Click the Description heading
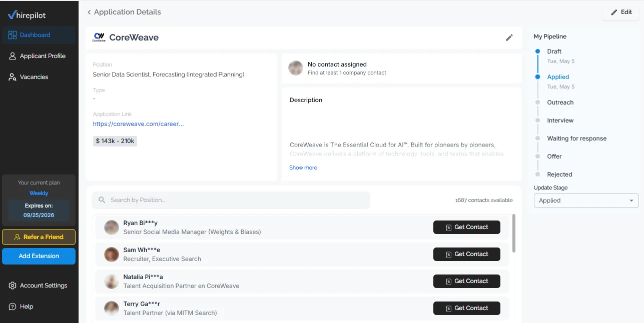644x323 pixels. pos(306,100)
